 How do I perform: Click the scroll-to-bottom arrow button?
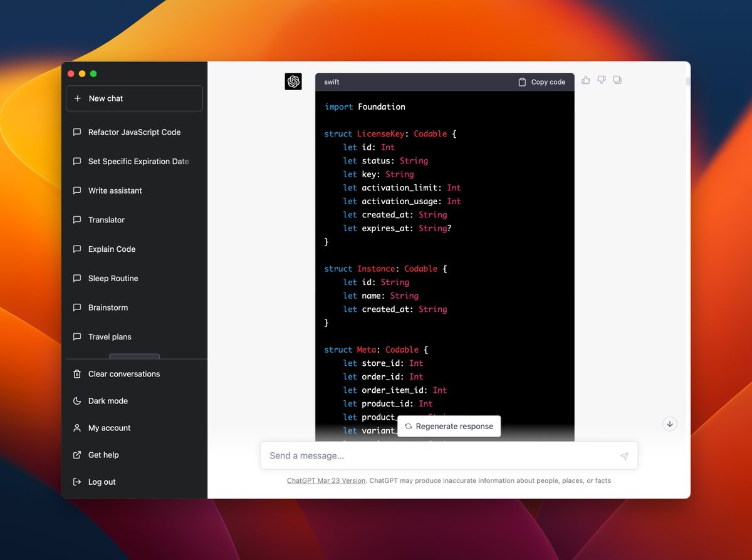670,423
